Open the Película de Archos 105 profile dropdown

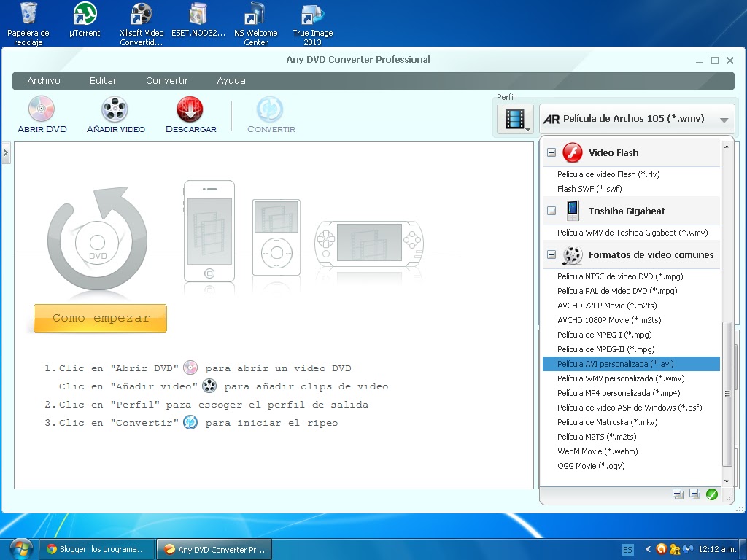[x=725, y=119]
